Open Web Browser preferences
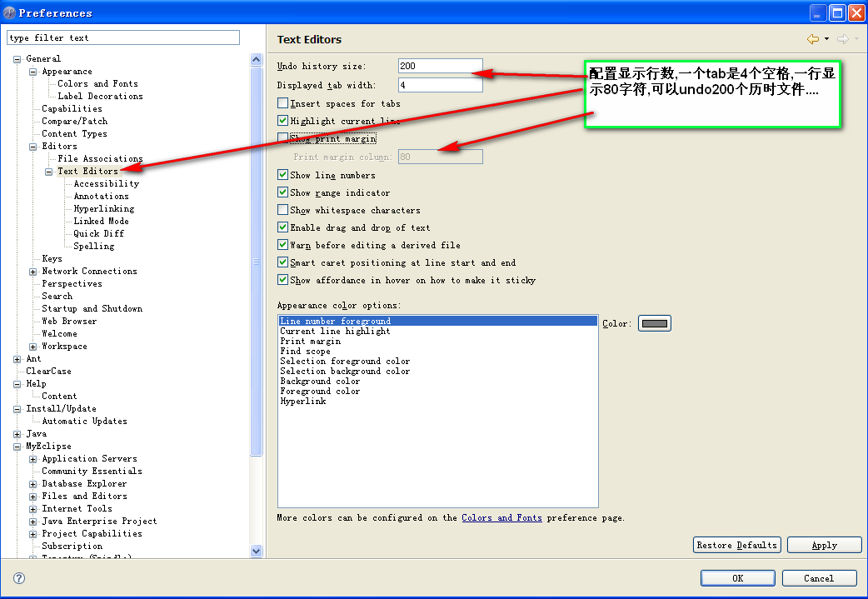Viewport: 868px width, 599px height. point(69,321)
